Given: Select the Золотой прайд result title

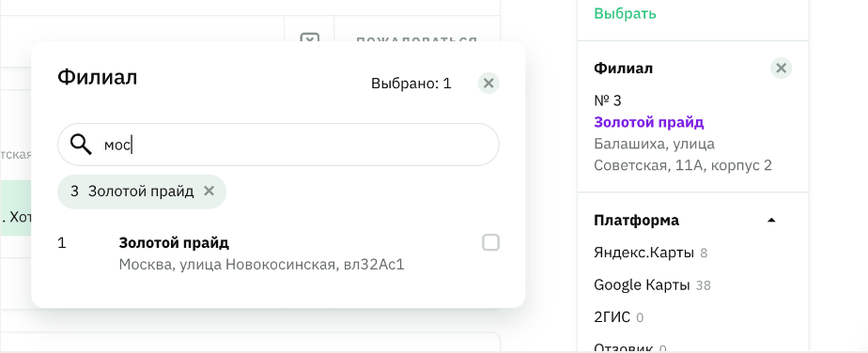Looking at the screenshot, I should point(174,242).
